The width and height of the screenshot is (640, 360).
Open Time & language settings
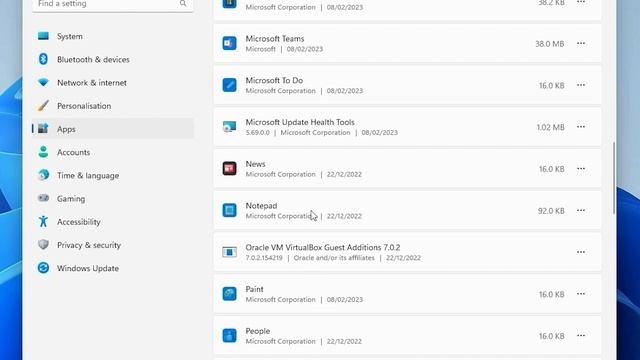(113, 176)
